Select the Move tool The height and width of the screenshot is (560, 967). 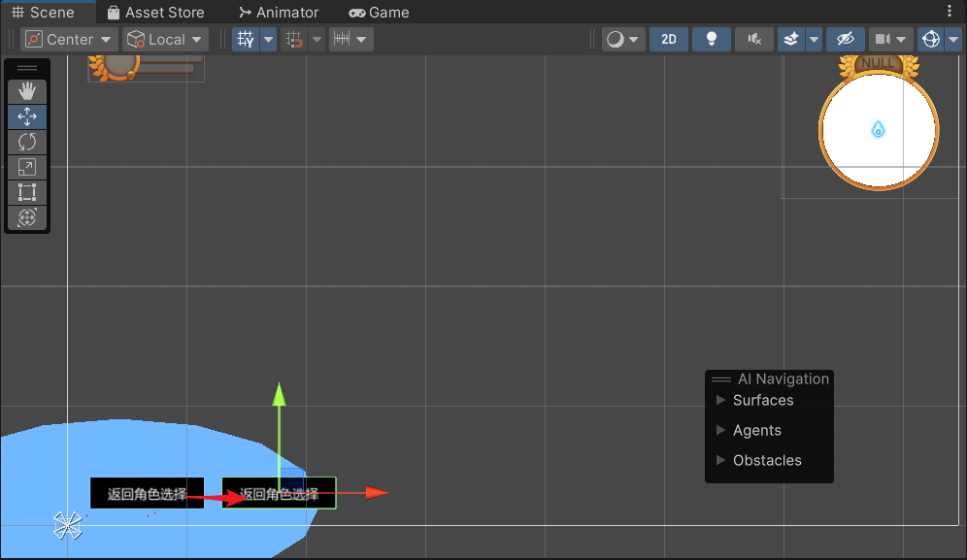[x=27, y=116]
